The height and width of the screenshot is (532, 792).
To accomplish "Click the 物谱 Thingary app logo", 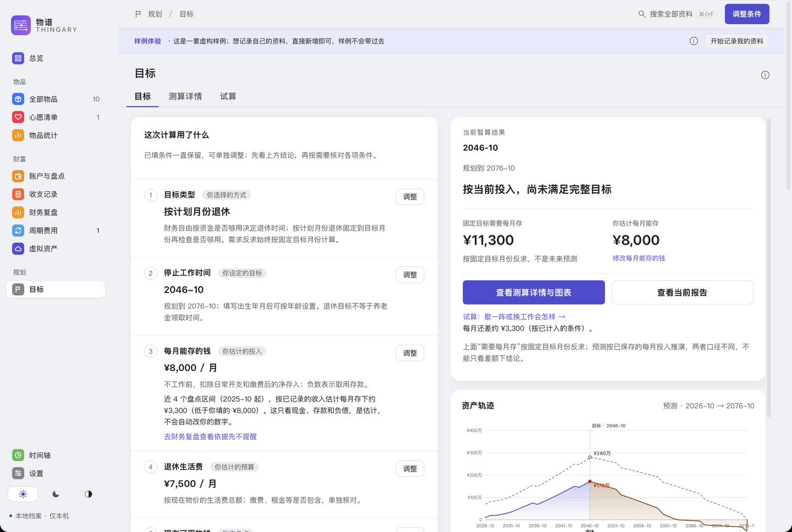I will click(21, 25).
